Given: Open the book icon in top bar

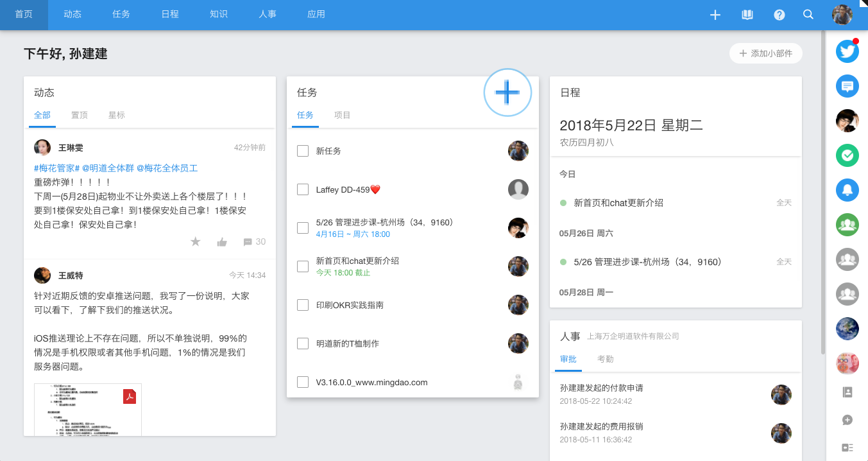Looking at the screenshot, I should 747,15.
